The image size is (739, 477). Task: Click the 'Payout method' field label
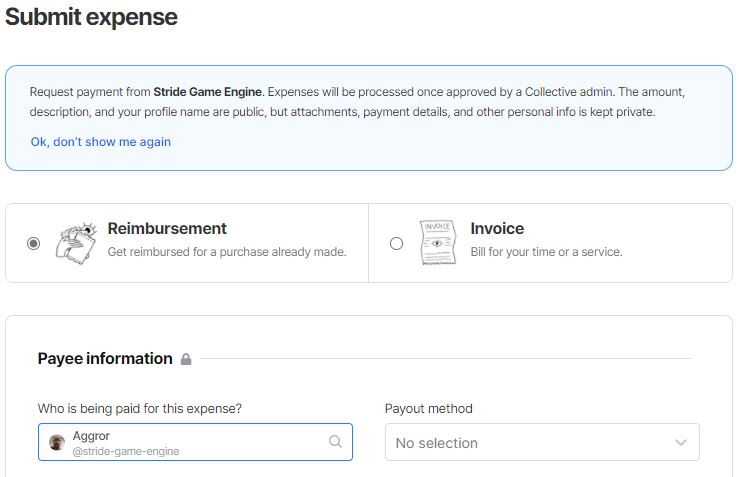click(428, 408)
